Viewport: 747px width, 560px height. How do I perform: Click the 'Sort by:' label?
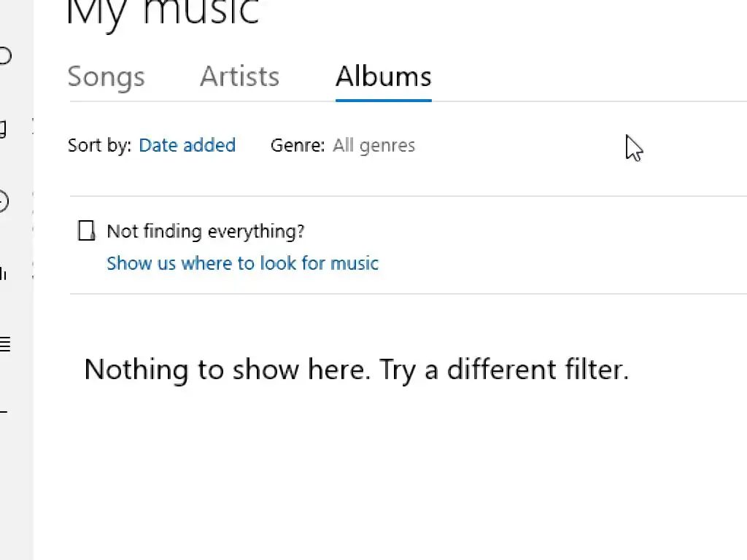click(99, 145)
